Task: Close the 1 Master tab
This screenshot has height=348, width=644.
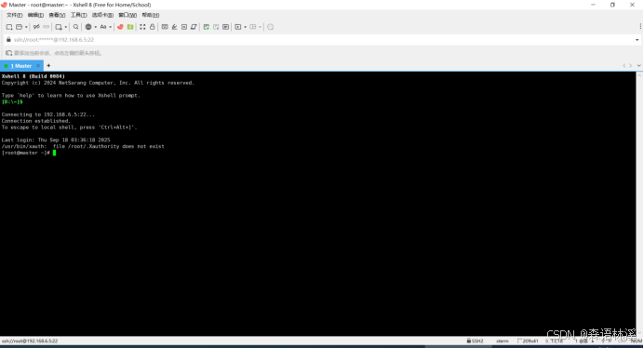Action: [38, 66]
